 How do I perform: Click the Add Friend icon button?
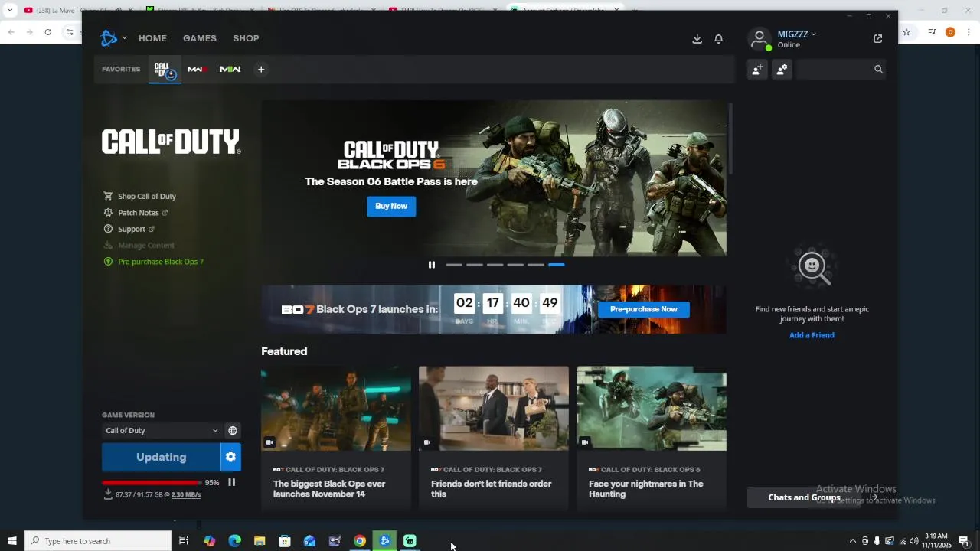tap(757, 70)
